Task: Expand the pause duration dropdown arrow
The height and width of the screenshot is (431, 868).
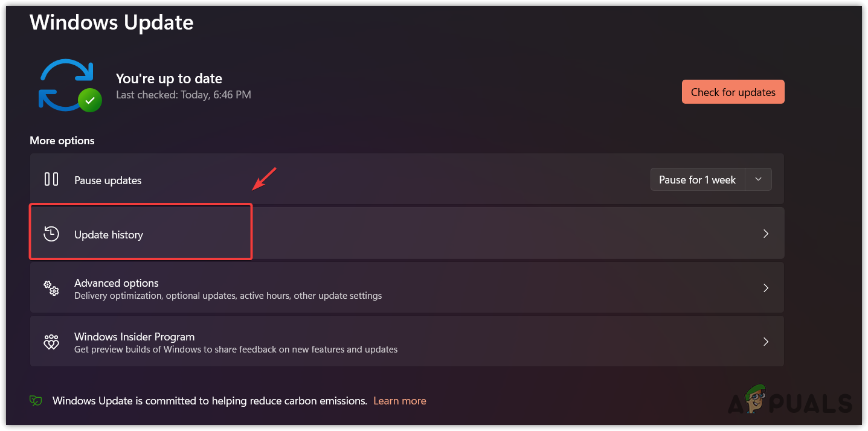Action: click(759, 180)
